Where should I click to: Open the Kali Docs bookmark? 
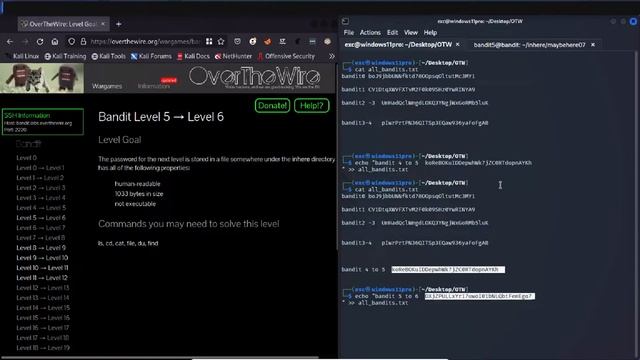(193, 56)
